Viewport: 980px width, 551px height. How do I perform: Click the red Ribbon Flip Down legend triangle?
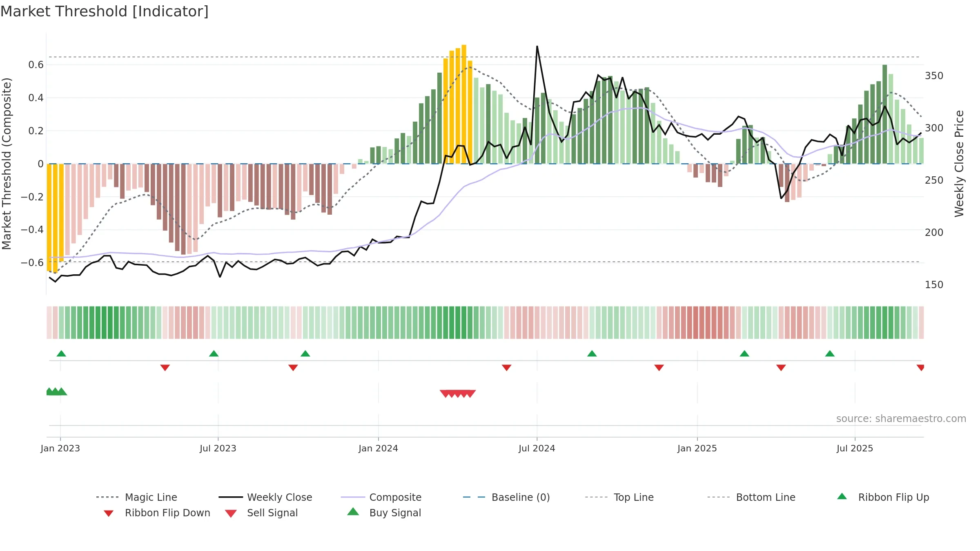click(x=109, y=513)
